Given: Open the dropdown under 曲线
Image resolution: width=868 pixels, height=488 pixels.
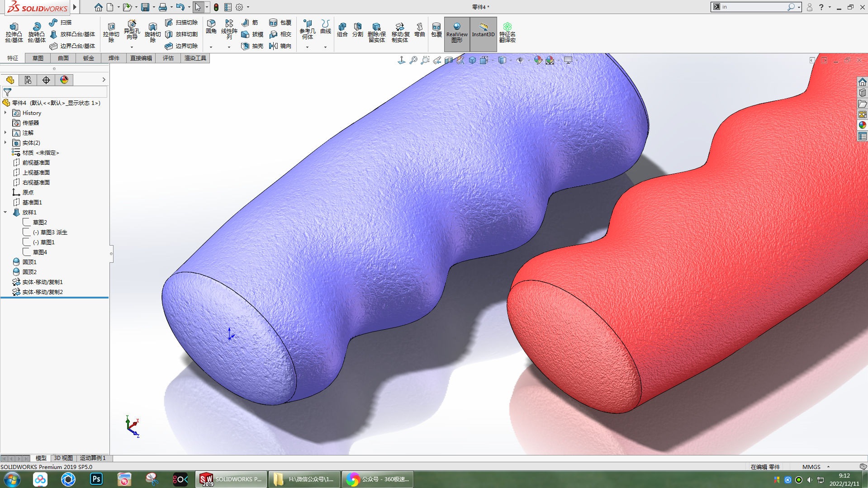Looking at the screenshot, I should coord(325,47).
